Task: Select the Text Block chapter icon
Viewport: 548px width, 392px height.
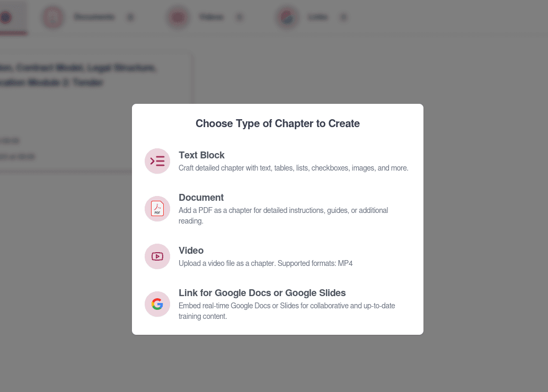Action: pyautogui.click(x=157, y=161)
